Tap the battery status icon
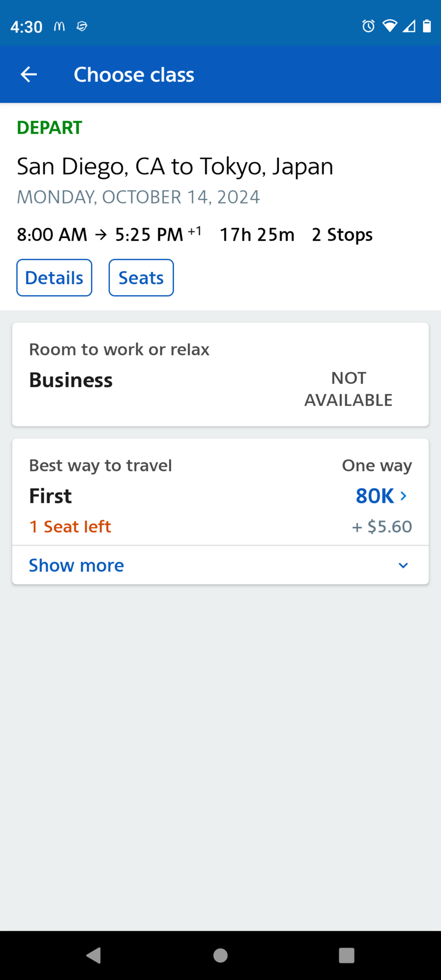 click(x=427, y=26)
